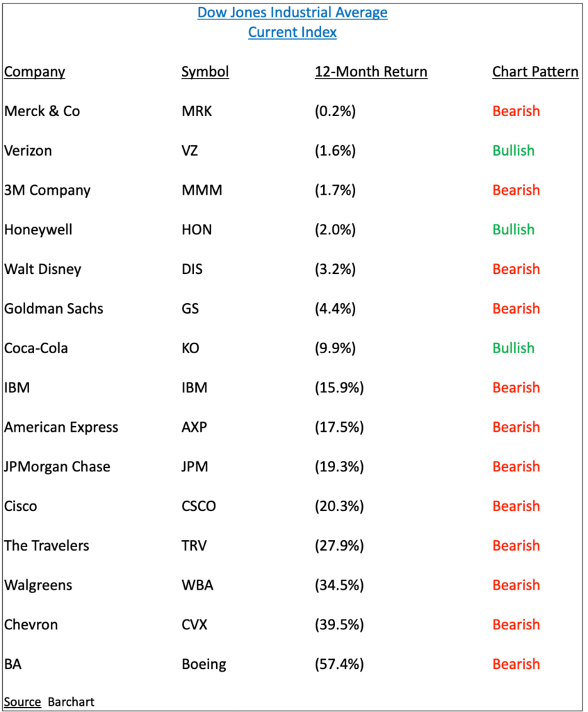The height and width of the screenshot is (712, 588).
Task: Click Goldman Sachs' (4.4%) return value
Action: coord(335,309)
